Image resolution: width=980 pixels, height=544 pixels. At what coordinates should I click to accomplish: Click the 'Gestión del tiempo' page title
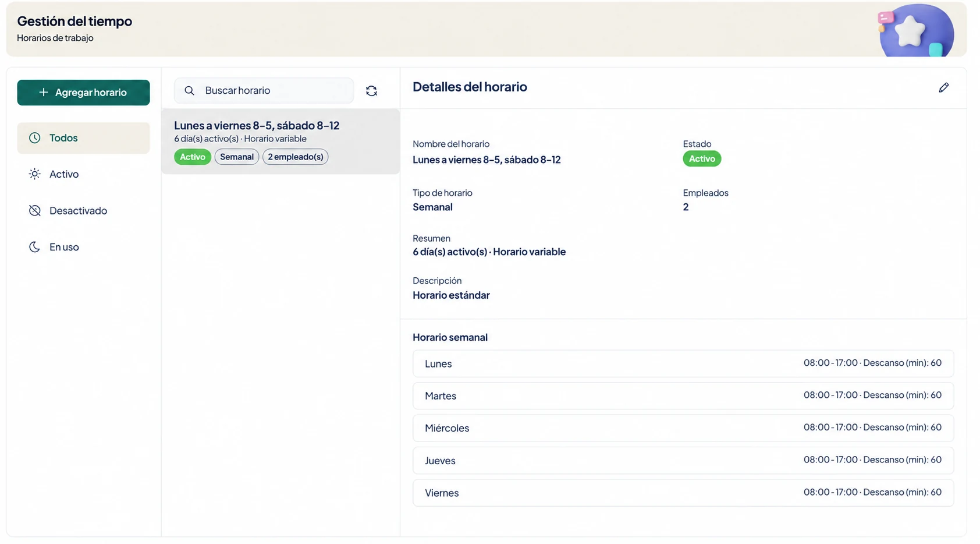(74, 21)
